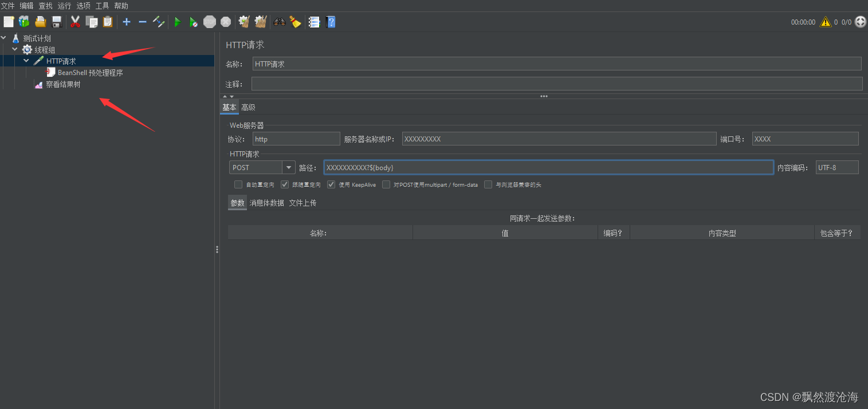The image size is (868, 409).
Task: Check the 与浏览器兼容的头 checkbox
Action: pos(488,184)
